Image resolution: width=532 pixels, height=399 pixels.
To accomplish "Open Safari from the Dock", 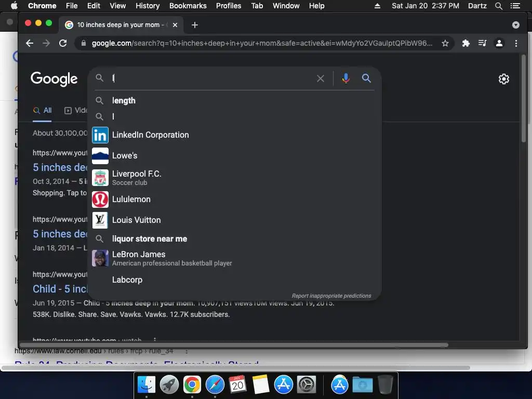I will coord(215,385).
